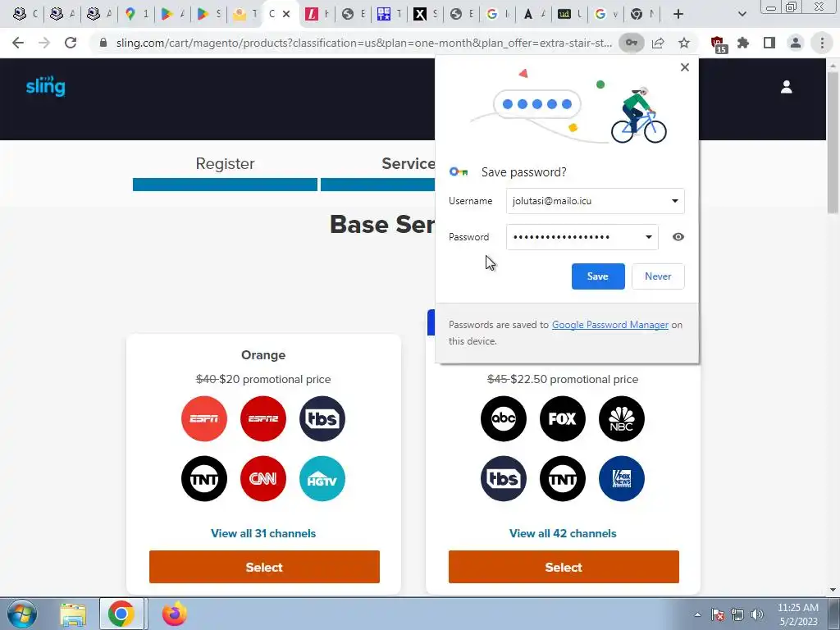Screen dimensions: 840x630
Task: Expand the Username dropdown arrow
Action: click(675, 201)
